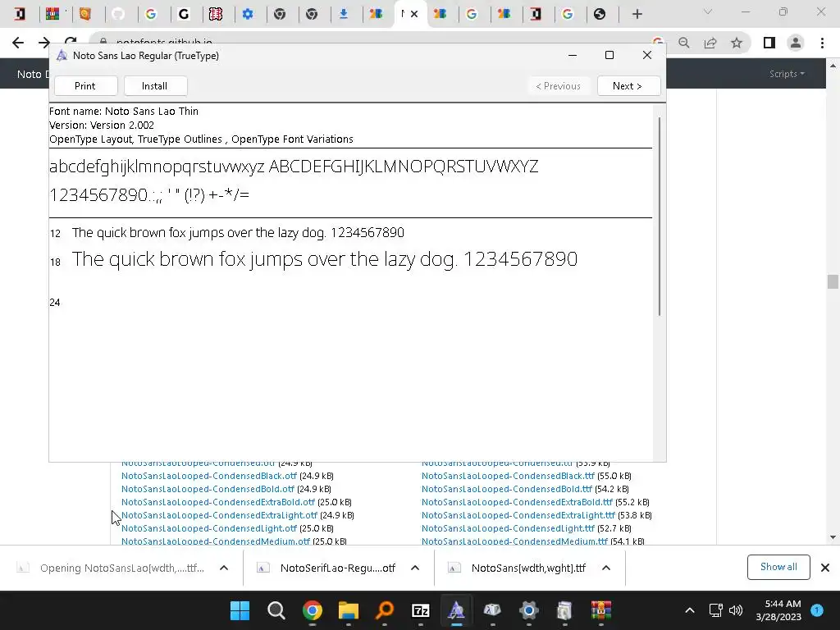The image size is (840, 630).
Task: Close the downloads bar
Action: click(825, 568)
